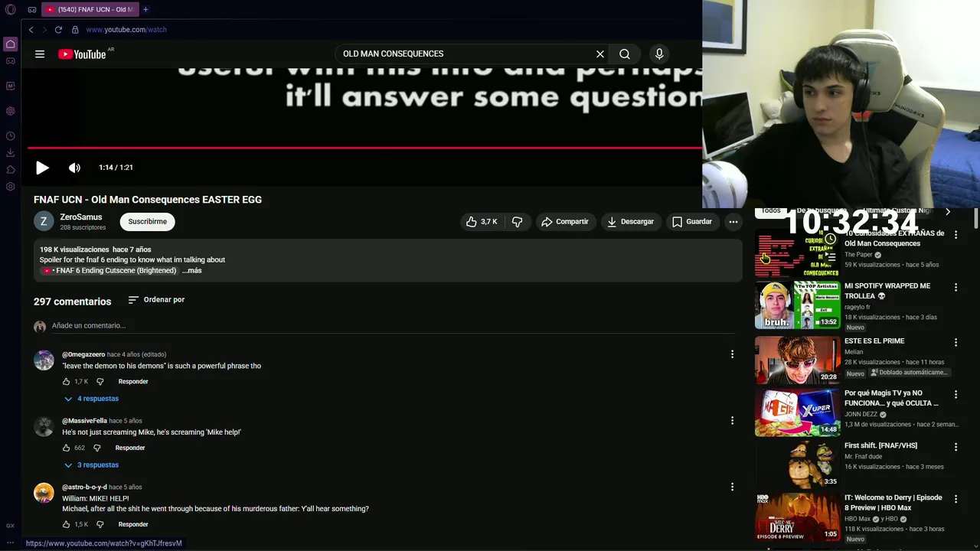The width and height of the screenshot is (980, 551).
Task: Open options for First shift FNAF/VHS video
Action: (x=955, y=447)
